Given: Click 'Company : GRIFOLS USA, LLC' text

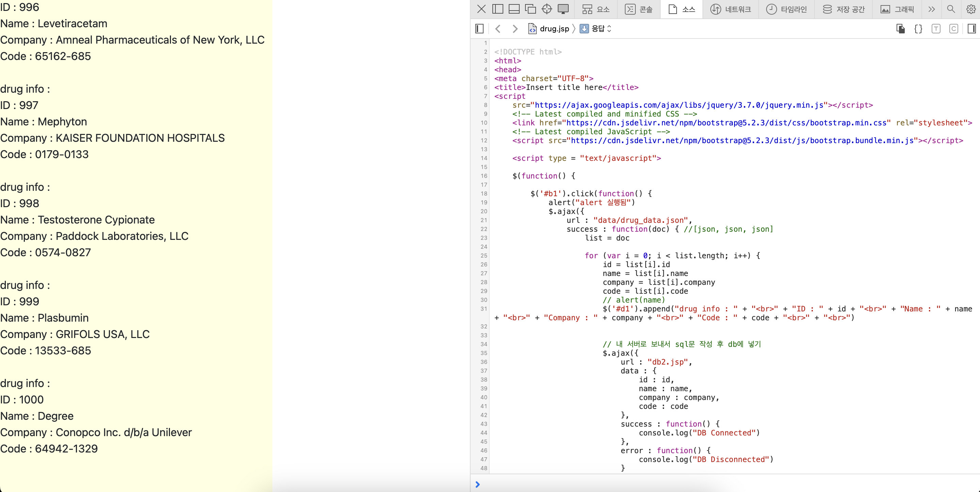Looking at the screenshot, I should pos(75,334).
